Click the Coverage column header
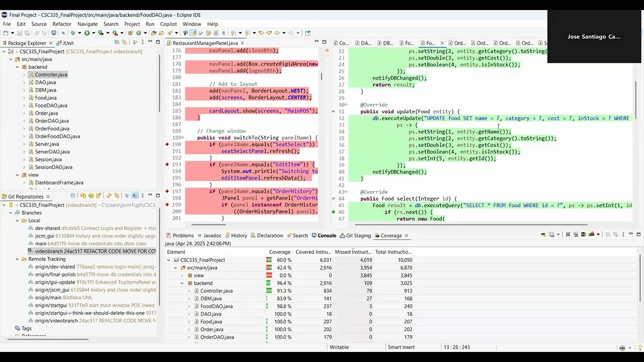 [x=279, y=252]
